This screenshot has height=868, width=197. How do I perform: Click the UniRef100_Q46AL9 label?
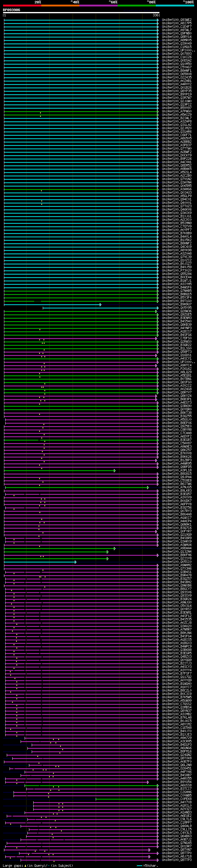tap(177, 826)
